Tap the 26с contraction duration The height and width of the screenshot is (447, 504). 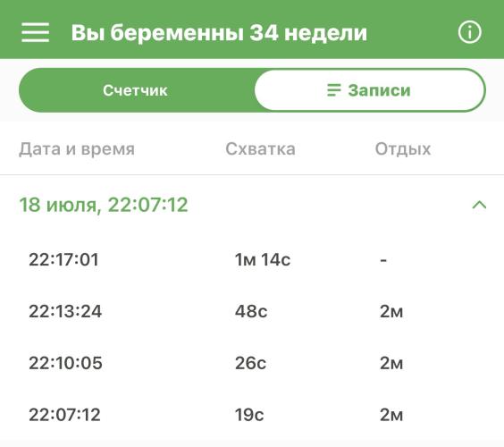click(x=250, y=363)
